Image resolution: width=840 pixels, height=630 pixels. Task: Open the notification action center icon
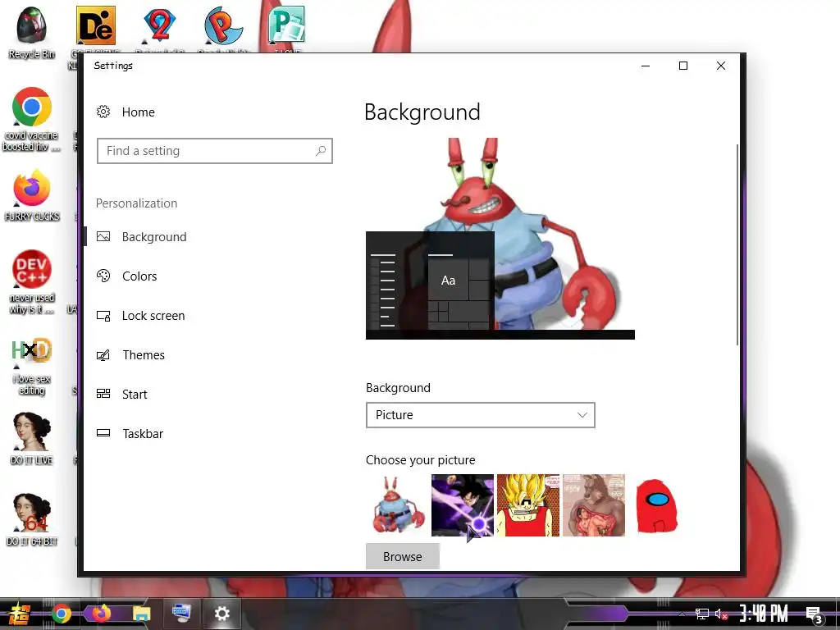click(815, 614)
